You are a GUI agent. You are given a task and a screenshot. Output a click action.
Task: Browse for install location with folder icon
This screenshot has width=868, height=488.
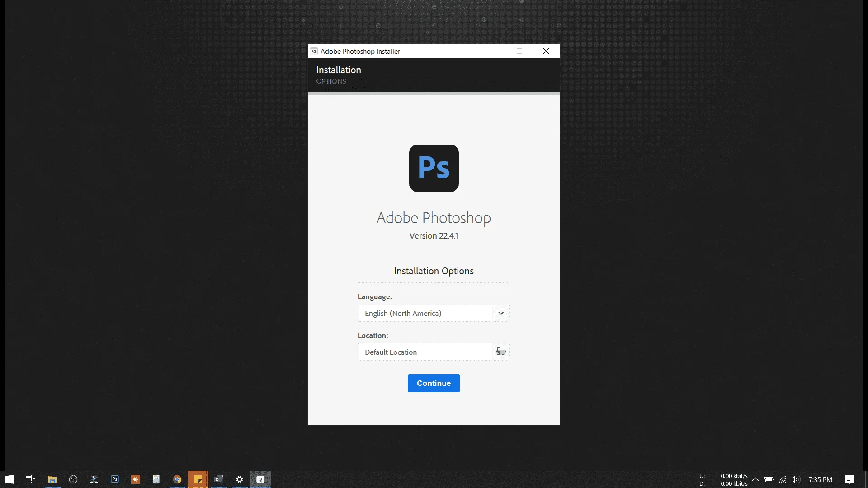click(x=501, y=352)
